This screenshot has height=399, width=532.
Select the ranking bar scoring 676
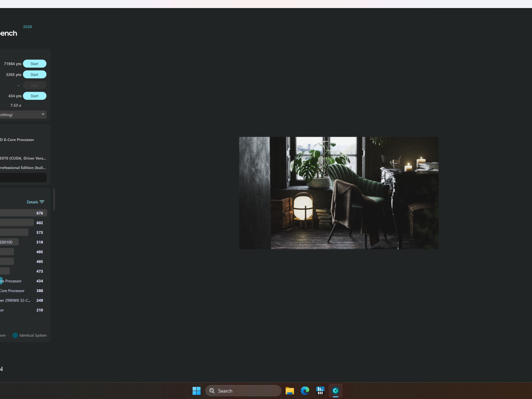point(23,213)
